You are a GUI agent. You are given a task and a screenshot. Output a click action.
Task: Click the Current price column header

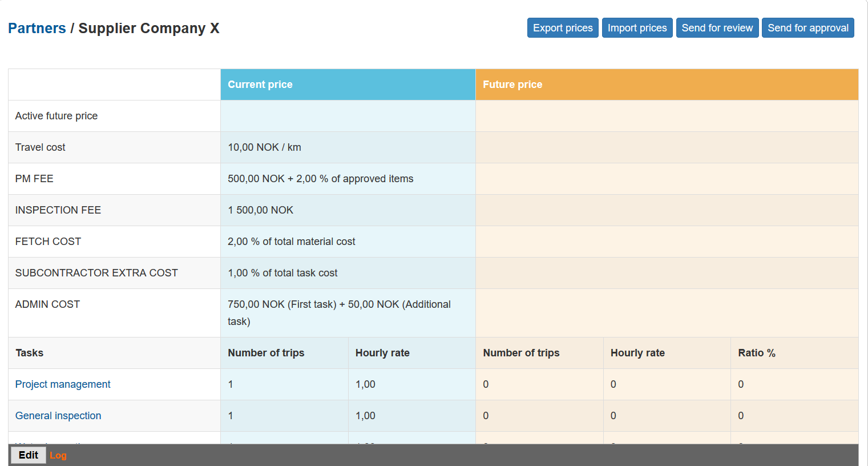coord(260,85)
